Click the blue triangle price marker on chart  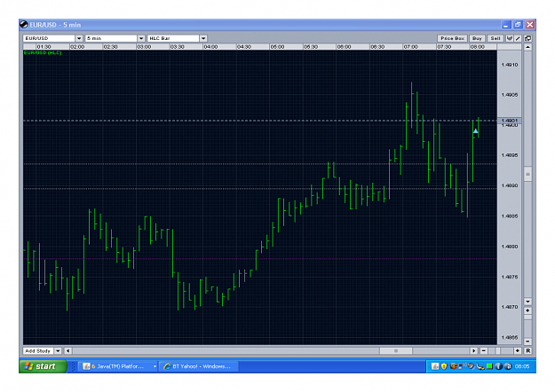(475, 131)
